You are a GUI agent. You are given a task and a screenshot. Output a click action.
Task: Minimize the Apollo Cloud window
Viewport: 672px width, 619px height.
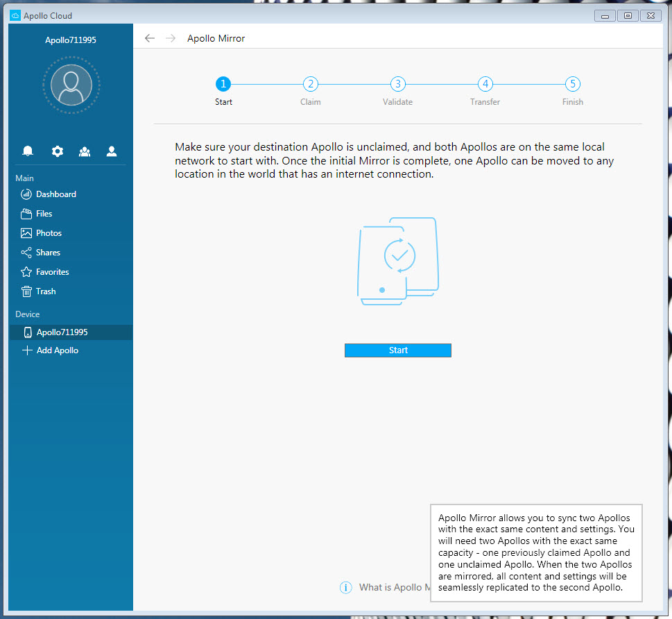(605, 16)
